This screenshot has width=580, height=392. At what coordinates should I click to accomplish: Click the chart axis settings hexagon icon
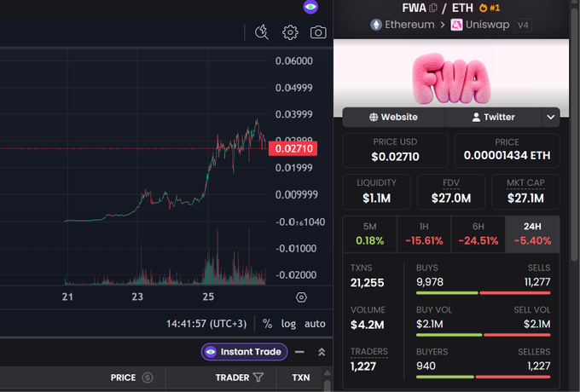click(x=301, y=297)
